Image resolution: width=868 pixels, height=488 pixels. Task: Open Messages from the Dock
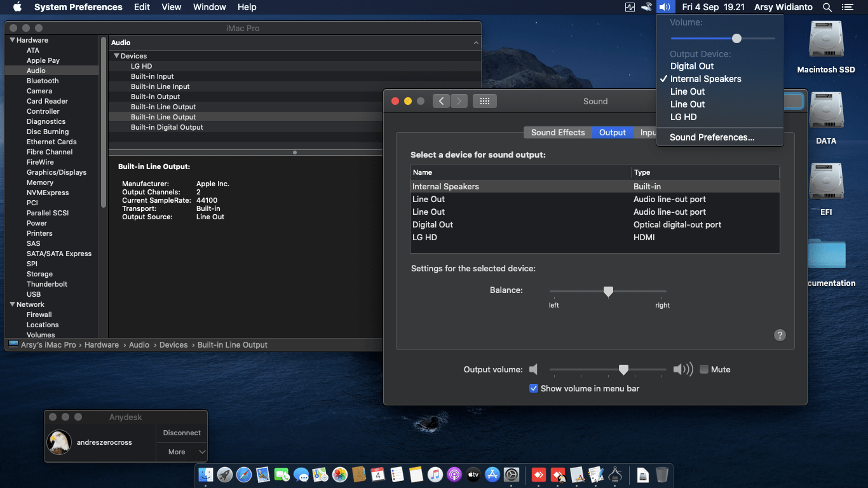point(301,475)
